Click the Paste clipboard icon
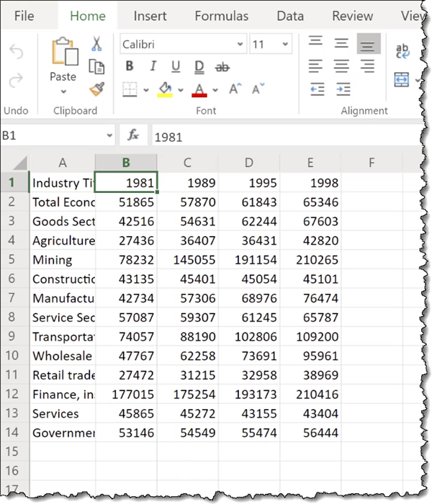This screenshot has height=504, width=432. (x=63, y=53)
